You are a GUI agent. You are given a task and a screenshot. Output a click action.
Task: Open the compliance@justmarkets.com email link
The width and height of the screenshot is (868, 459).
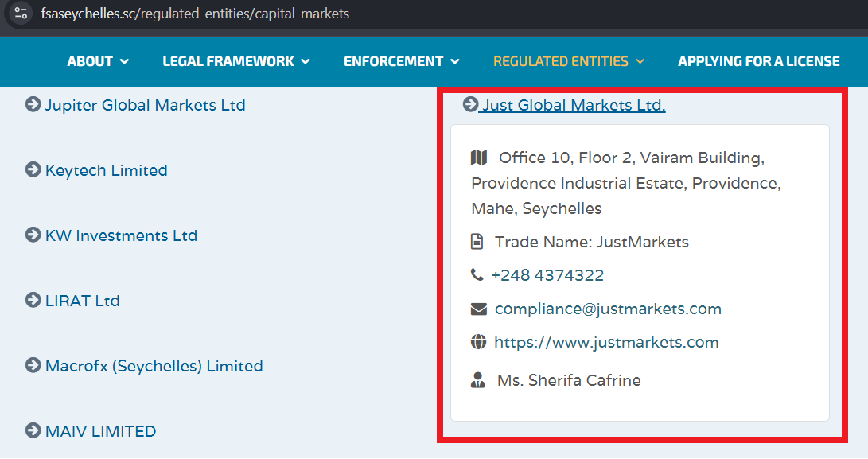(608, 309)
